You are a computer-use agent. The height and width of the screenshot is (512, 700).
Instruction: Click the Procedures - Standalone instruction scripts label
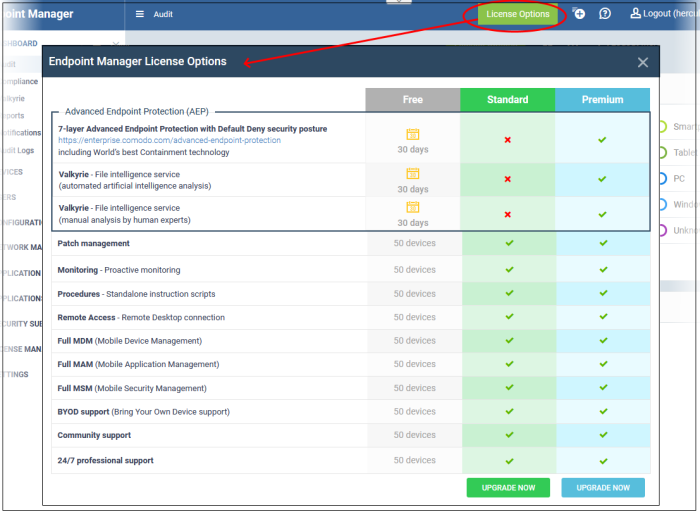pos(136,294)
